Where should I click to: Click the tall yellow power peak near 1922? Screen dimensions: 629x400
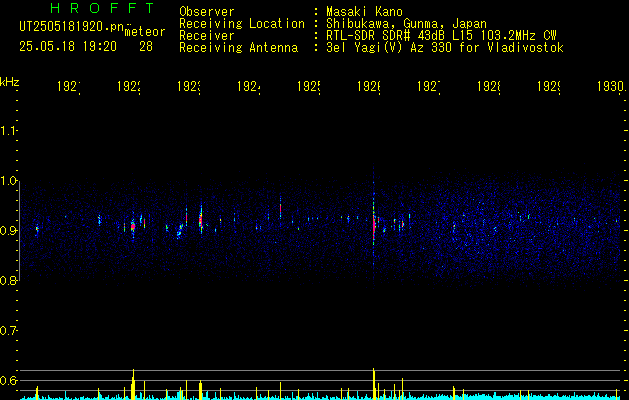133,384
